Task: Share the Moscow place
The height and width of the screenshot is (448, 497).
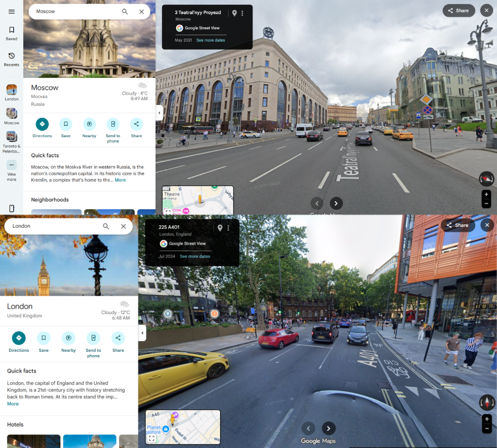Action: point(136,128)
